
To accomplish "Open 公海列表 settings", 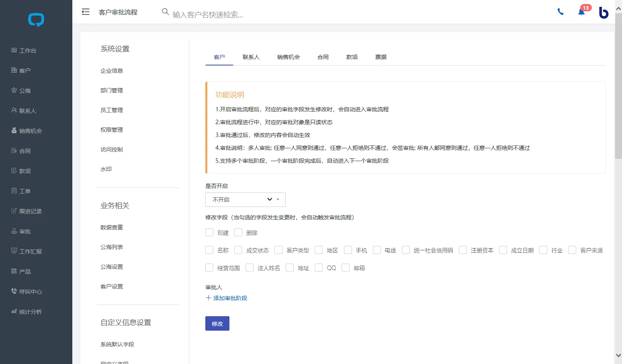I will [112, 247].
